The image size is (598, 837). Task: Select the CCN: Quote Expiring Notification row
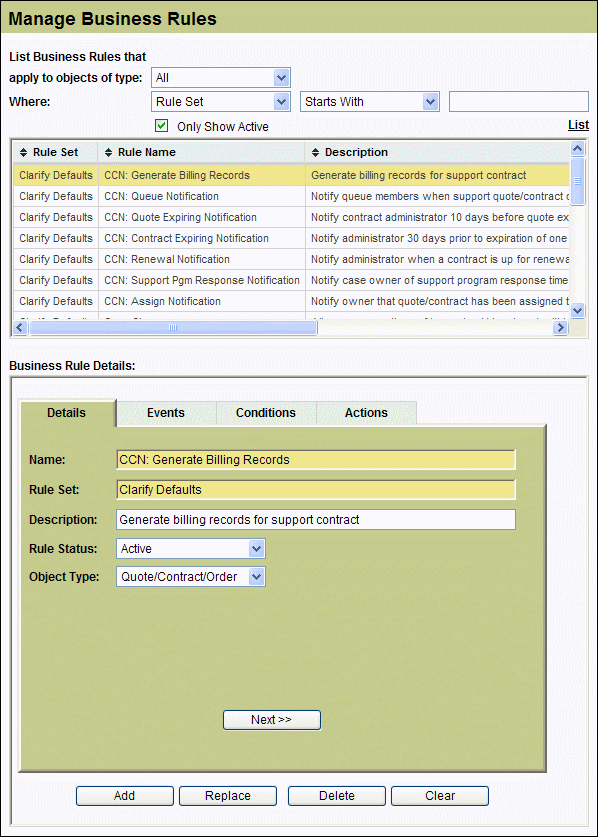(292, 217)
